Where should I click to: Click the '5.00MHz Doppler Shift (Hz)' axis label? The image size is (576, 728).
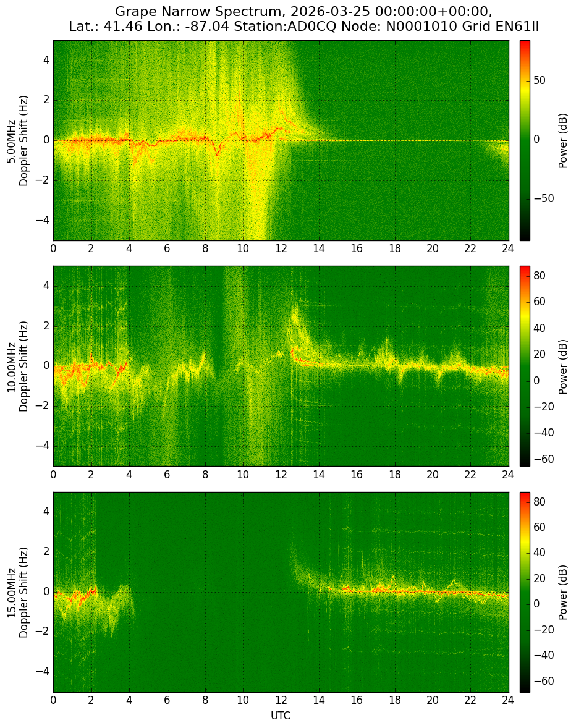click(x=17, y=141)
